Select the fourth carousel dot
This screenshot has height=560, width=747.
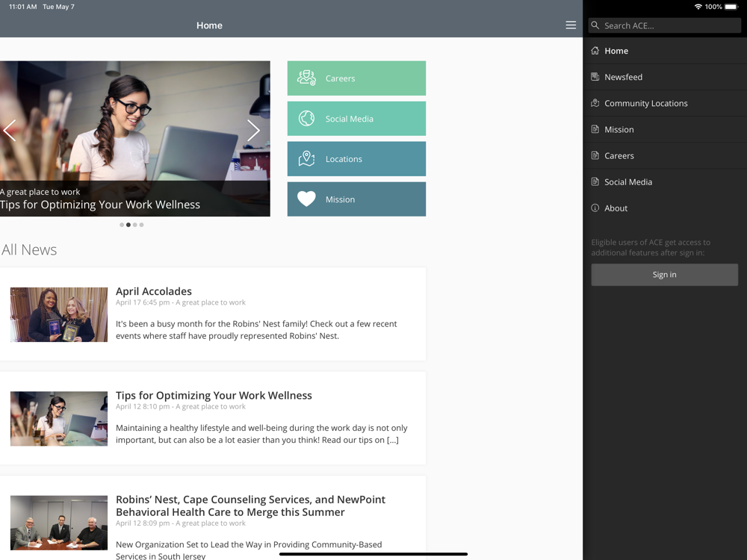[x=141, y=225]
